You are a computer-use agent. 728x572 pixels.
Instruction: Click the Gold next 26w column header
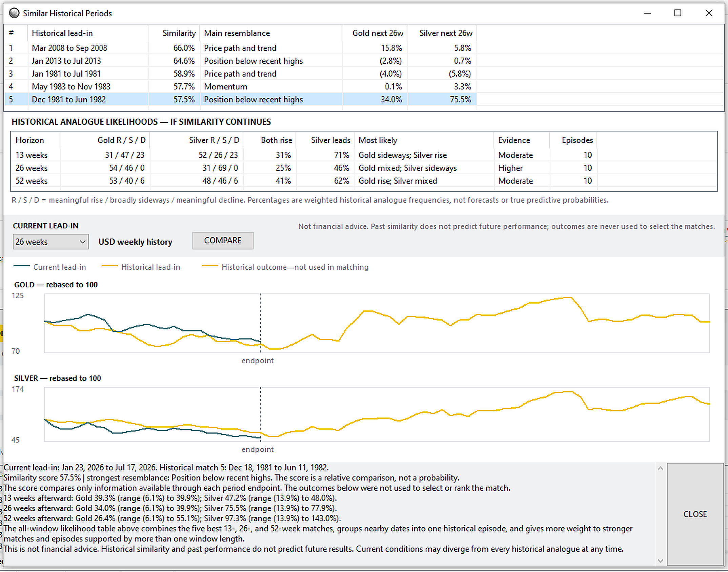(x=375, y=33)
